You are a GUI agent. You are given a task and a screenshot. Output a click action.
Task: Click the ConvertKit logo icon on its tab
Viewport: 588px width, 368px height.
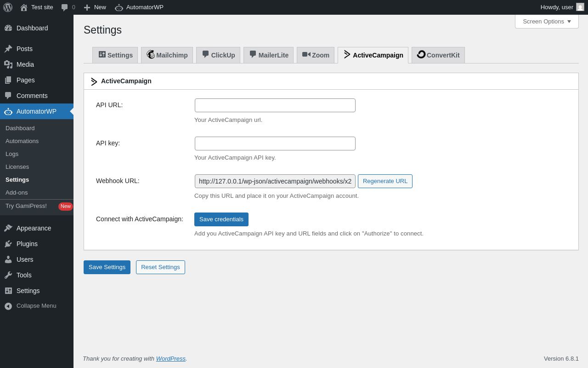[x=421, y=54]
